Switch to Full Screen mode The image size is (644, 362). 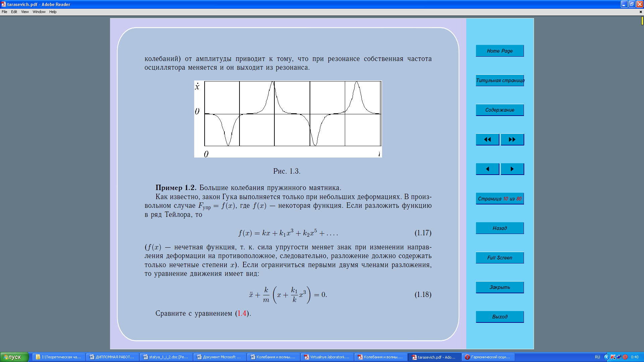tap(499, 258)
